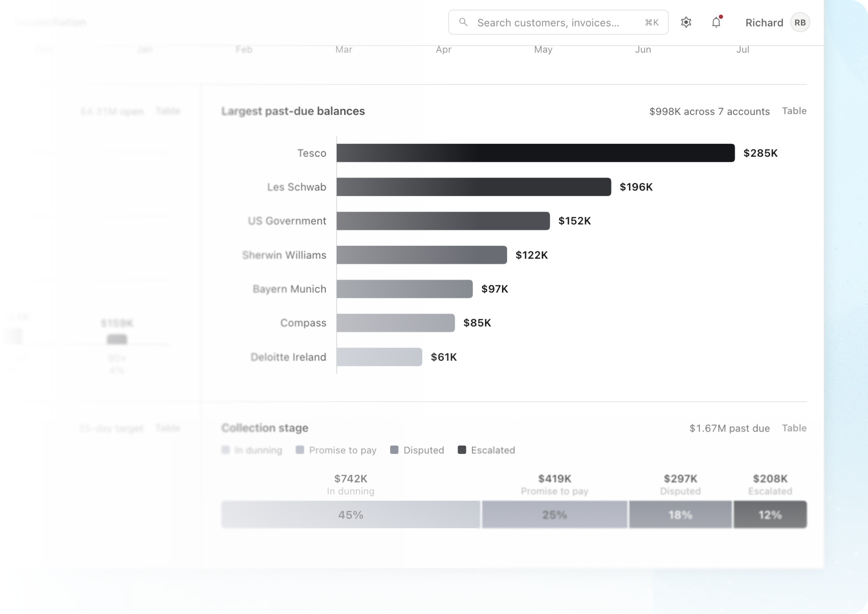The width and height of the screenshot is (868, 614).
Task: Select the Tesco $285K bar
Action: pyautogui.click(x=535, y=153)
